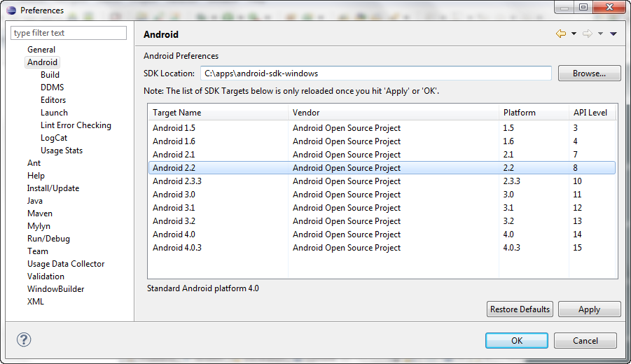Select Help in preferences tree
The height and width of the screenshot is (364, 631).
coord(36,176)
